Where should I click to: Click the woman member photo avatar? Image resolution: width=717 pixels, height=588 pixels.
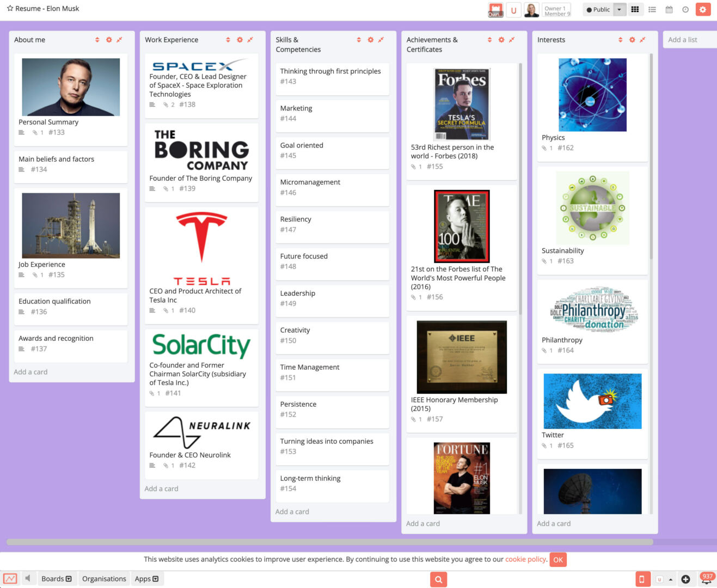[x=531, y=10]
